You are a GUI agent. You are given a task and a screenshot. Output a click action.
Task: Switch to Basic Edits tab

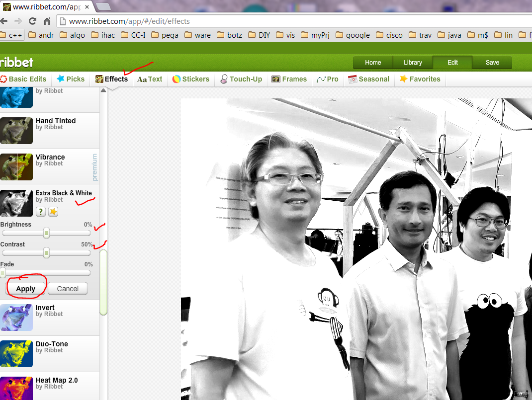pyautogui.click(x=24, y=79)
